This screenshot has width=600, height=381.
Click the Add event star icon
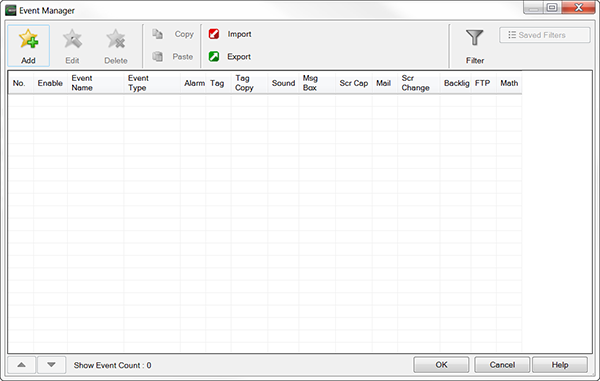pos(29,39)
